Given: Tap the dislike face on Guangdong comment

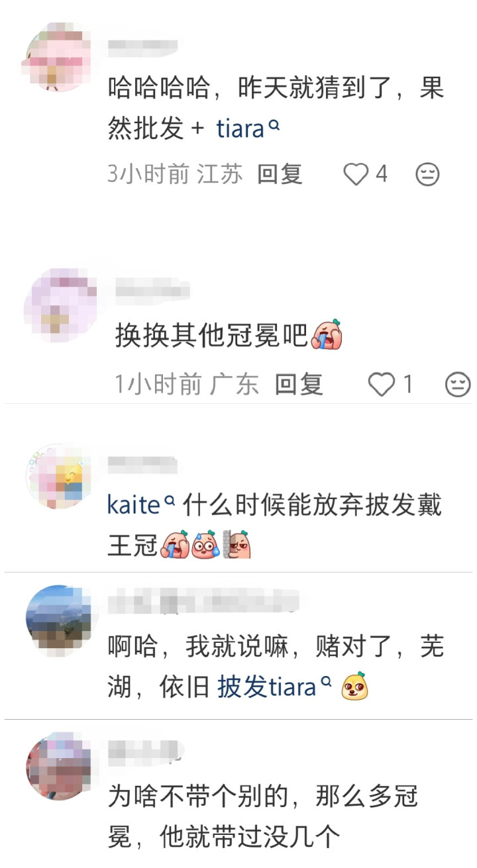Looking at the screenshot, I should click(x=458, y=385).
